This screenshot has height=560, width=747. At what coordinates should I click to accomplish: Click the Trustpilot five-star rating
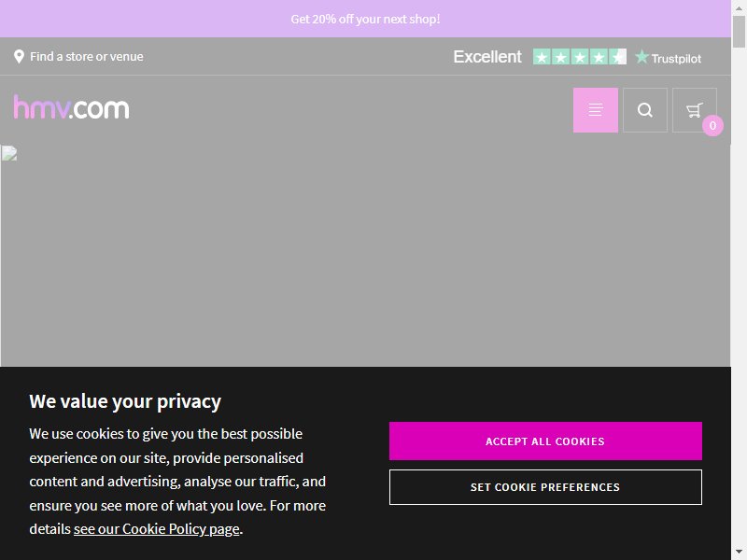[x=579, y=57]
